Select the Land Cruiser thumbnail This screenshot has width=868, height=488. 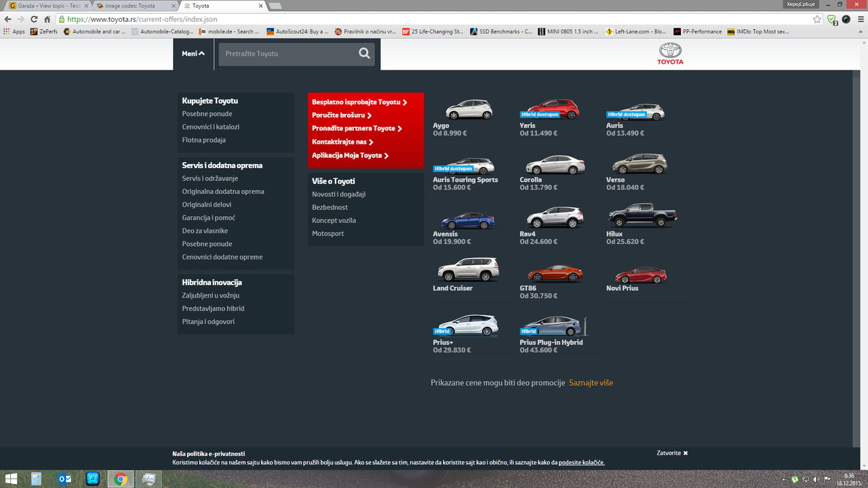469,270
